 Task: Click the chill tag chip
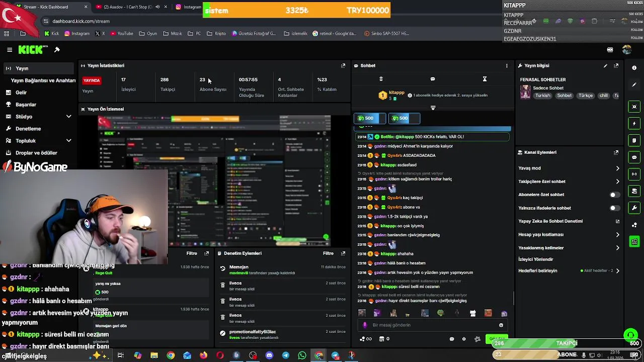[604, 96]
